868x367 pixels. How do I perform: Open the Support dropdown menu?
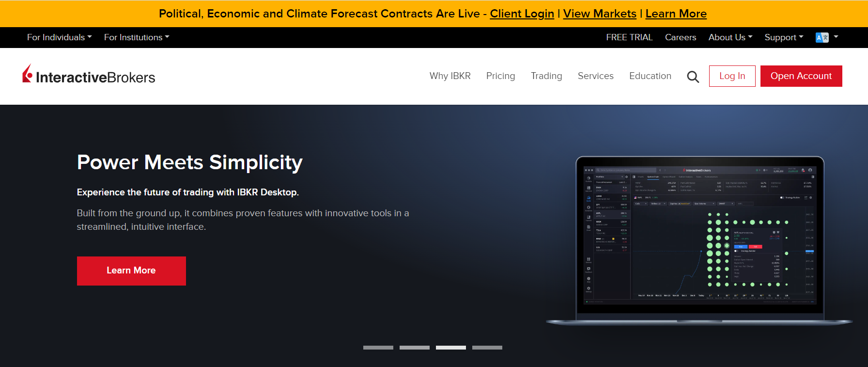point(783,37)
